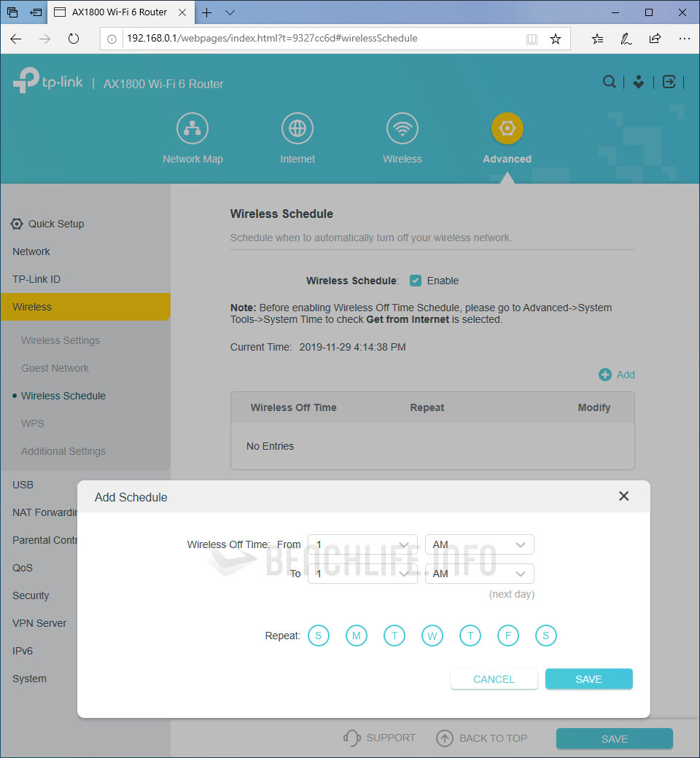This screenshot has height=758, width=700.
Task: Toggle Friday repeat day circle
Action: pyautogui.click(x=508, y=636)
